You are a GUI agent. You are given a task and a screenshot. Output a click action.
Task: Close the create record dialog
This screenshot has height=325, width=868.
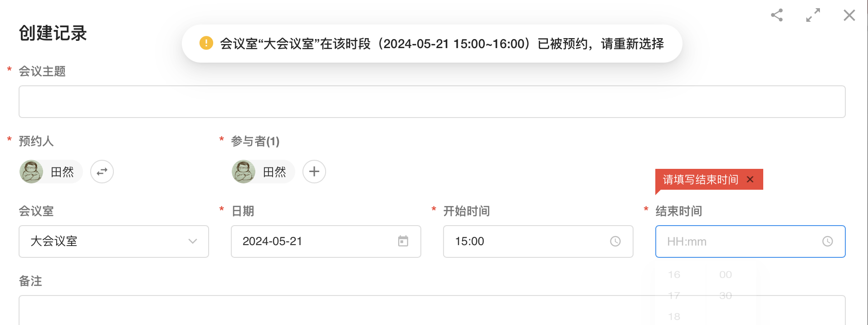849,15
